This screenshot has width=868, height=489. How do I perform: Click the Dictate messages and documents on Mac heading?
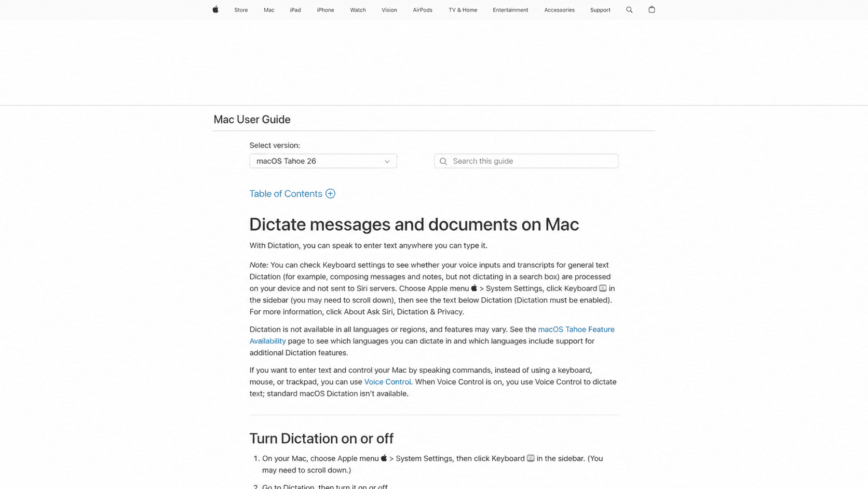point(414,224)
